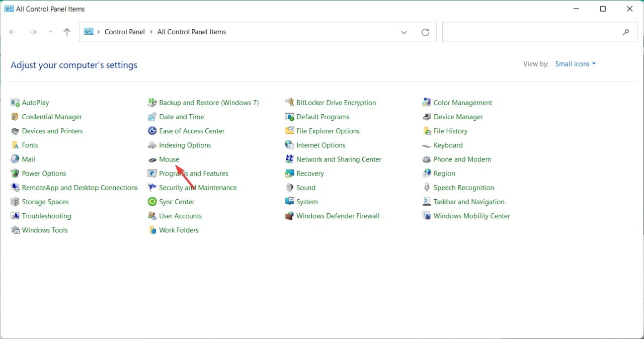Viewport: 644px width, 339px height.
Task: Open the Power Options icon
Action: pyautogui.click(x=15, y=174)
